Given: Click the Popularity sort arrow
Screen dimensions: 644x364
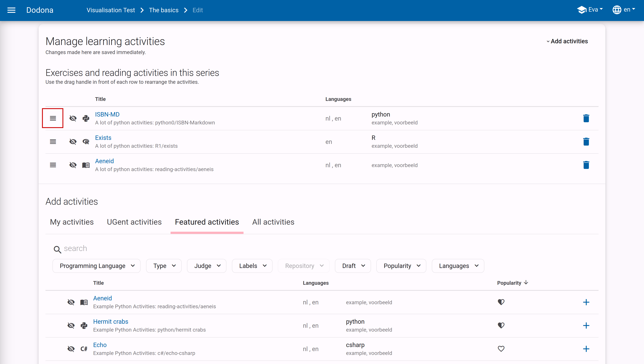Looking at the screenshot, I should [526, 282].
